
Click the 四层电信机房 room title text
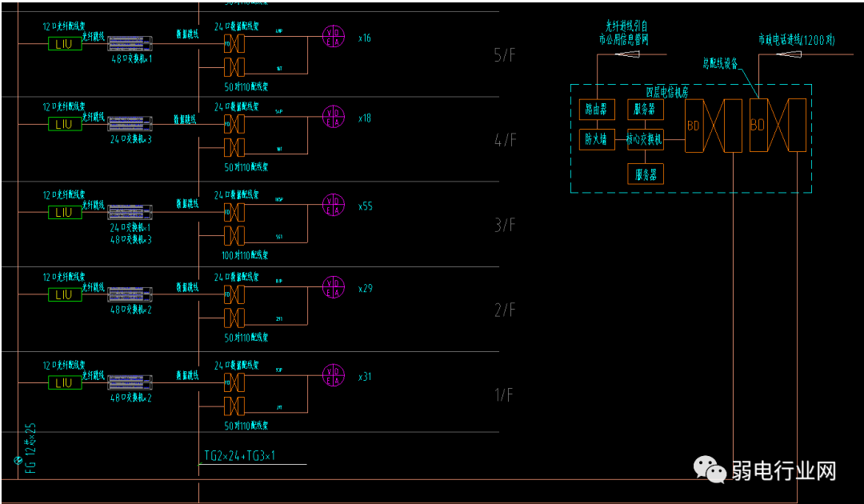tap(666, 92)
